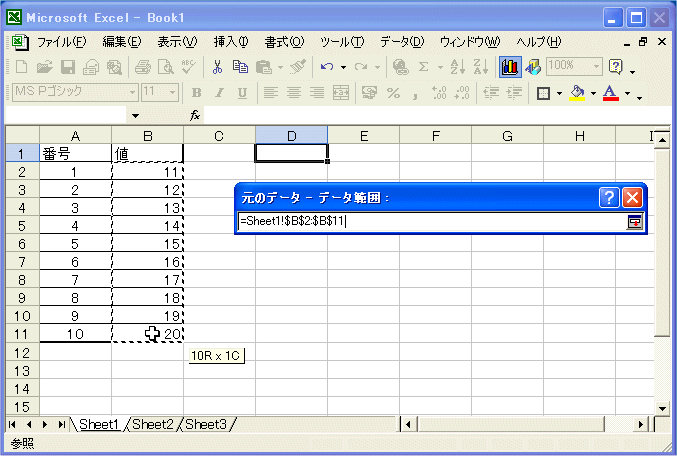Toggle Bold formatting

[x=196, y=93]
